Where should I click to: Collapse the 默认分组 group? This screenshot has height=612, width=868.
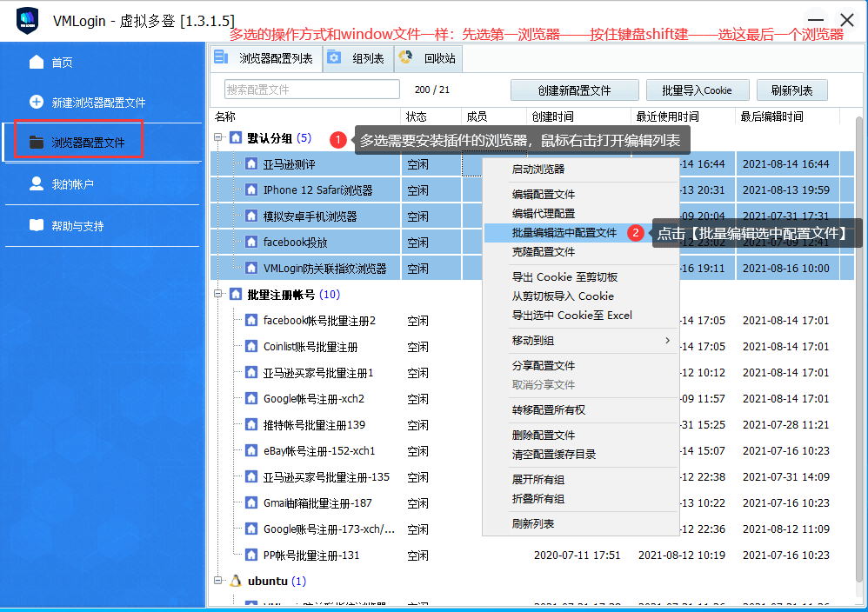(218, 137)
